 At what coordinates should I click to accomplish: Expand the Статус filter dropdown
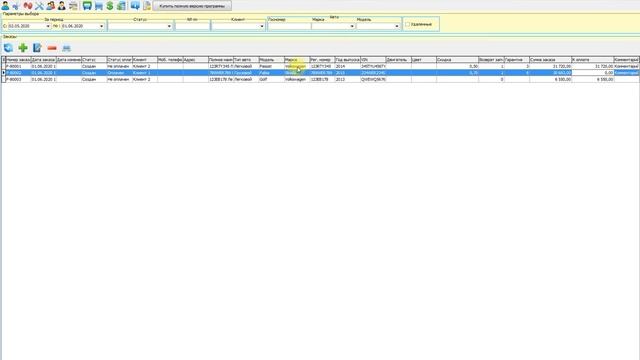[169, 26]
